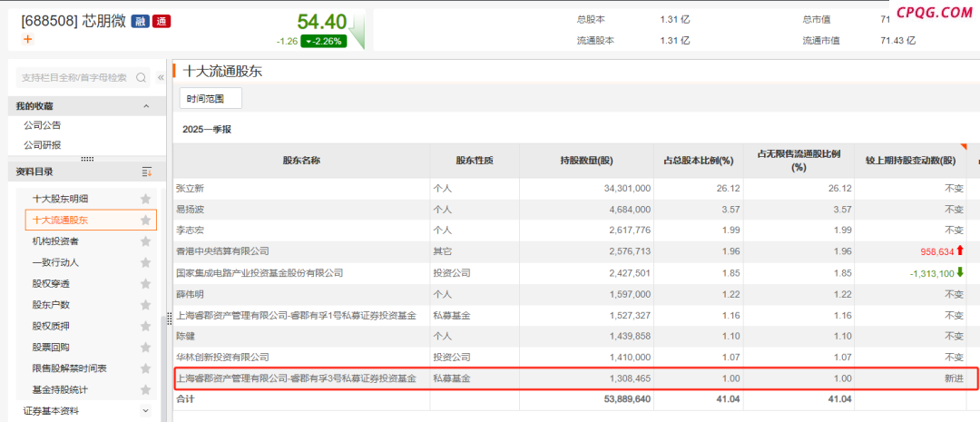Open 公司公告 in favorites

tap(43, 125)
